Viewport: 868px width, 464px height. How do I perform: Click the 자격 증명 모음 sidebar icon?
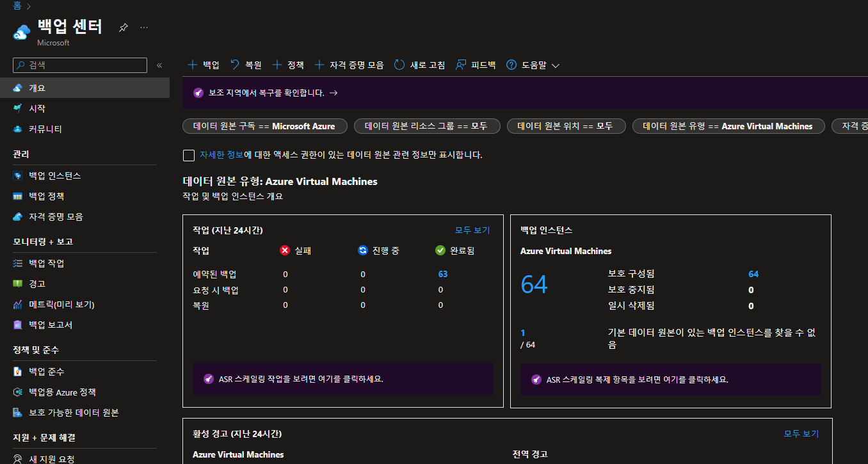tap(18, 217)
